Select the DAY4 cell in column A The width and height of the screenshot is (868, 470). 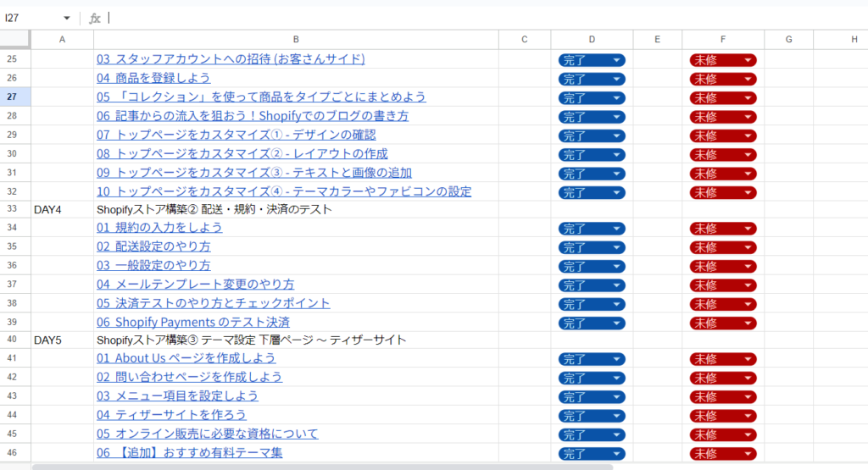click(x=62, y=209)
